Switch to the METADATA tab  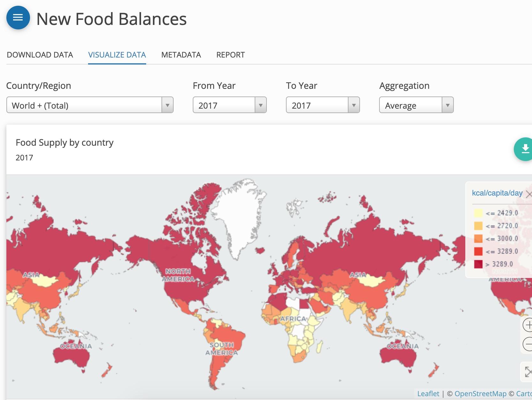point(181,55)
